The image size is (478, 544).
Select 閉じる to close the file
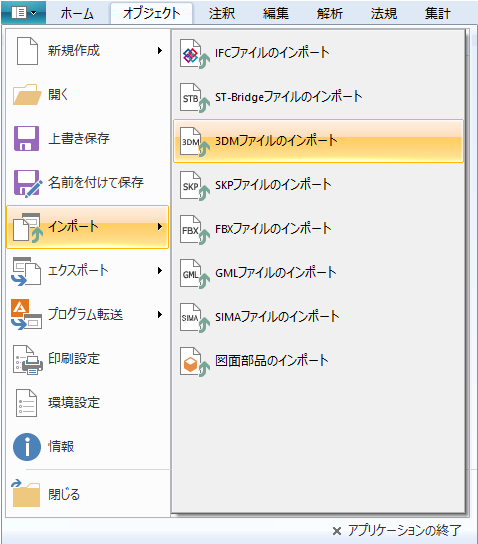pos(87,494)
